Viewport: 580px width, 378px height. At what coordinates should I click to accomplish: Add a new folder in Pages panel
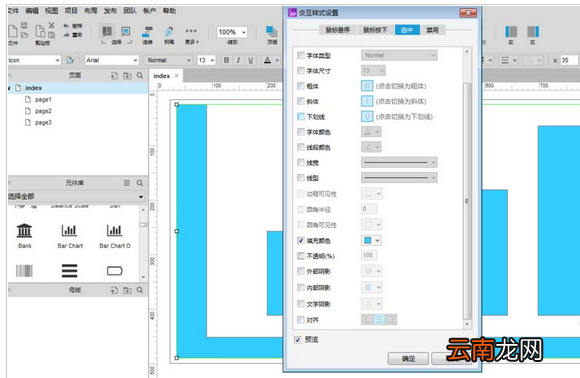[x=127, y=75]
